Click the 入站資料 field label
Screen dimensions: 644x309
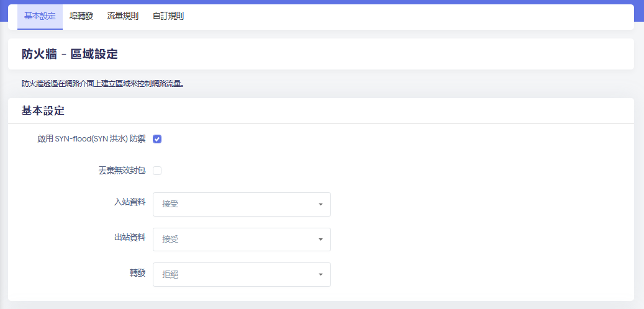(130, 202)
